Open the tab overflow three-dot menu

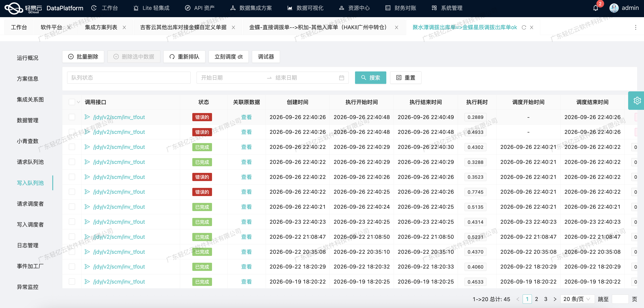point(635,27)
